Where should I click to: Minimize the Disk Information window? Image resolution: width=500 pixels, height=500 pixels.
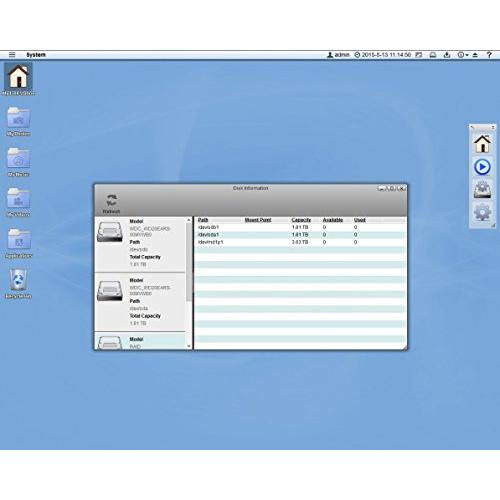click(381, 188)
